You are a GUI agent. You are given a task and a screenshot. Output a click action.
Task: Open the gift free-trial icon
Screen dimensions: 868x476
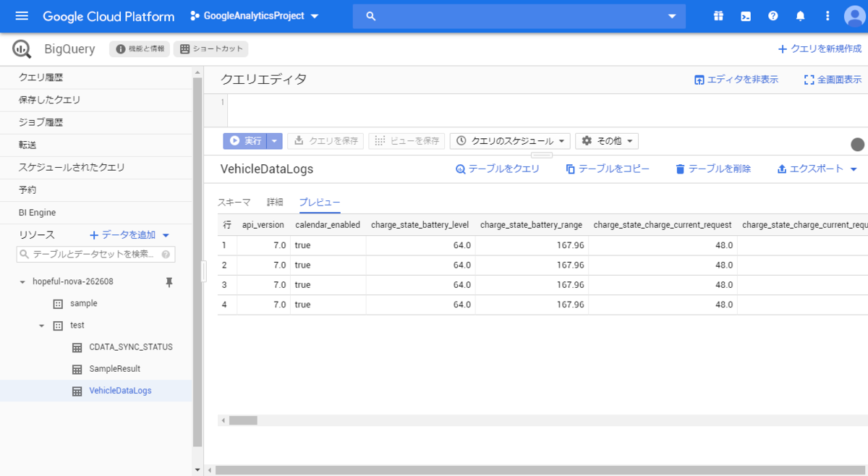pyautogui.click(x=718, y=16)
